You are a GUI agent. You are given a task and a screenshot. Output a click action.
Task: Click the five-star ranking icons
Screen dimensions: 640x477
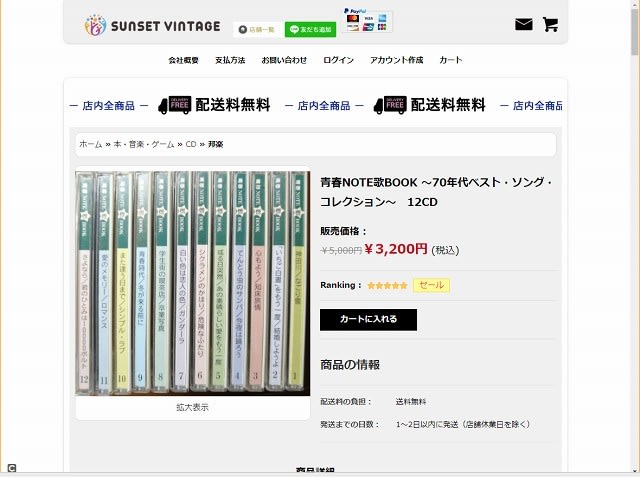[387, 285]
